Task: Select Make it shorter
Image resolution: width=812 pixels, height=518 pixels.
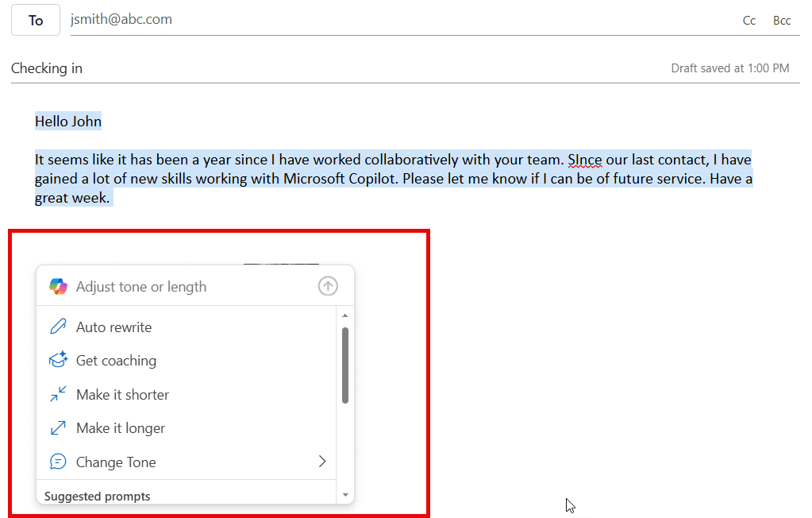Action: point(187,395)
